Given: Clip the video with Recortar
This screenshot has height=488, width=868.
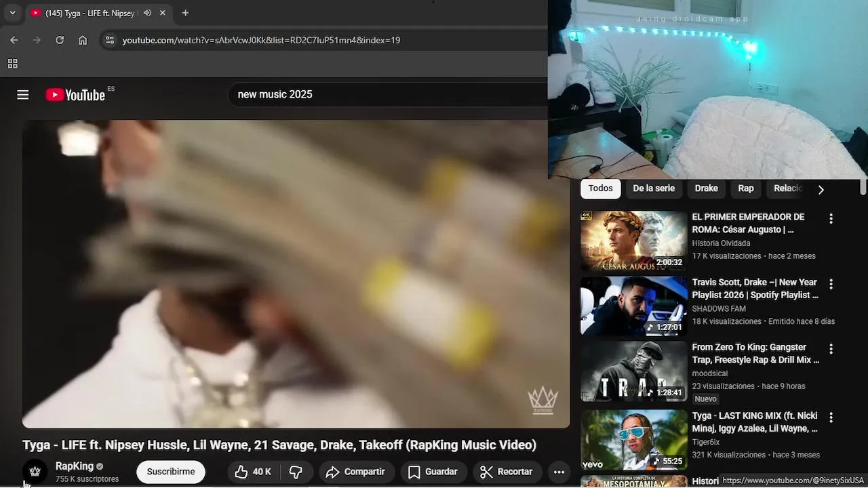Looking at the screenshot, I should pos(506,472).
